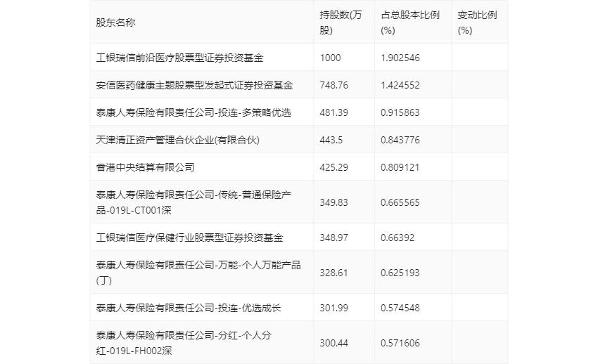This screenshot has height=364, width=598.
Task: Click percentage value 0.809121
Action: tap(400, 167)
